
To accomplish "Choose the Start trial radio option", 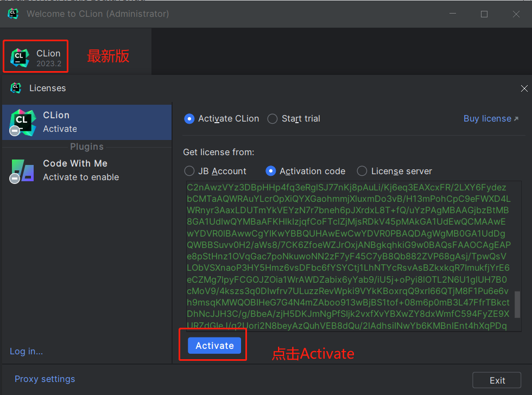I will (x=273, y=119).
